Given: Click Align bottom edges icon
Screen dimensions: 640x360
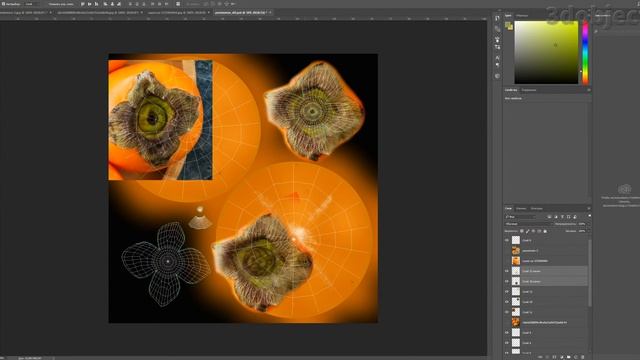Looking at the screenshot, I should coord(96,4).
